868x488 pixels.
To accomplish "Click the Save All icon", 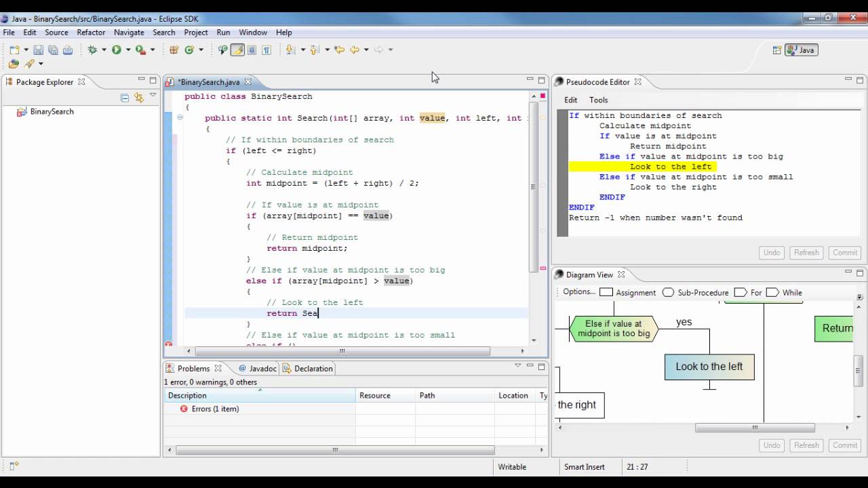I will coord(53,49).
